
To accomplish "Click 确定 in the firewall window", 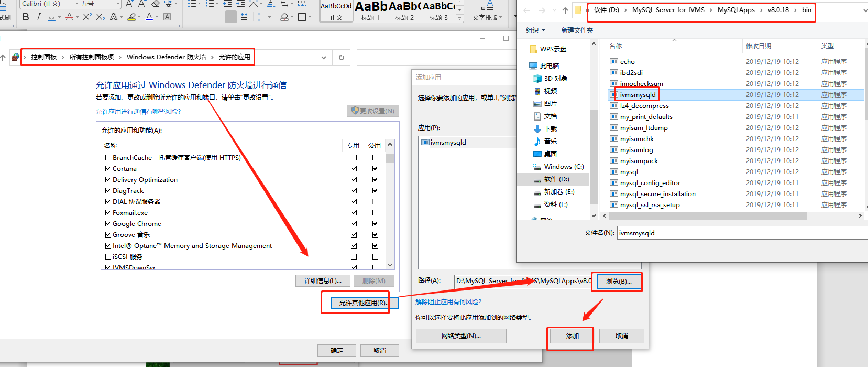I will pyautogui.click(x=337, y=351).
